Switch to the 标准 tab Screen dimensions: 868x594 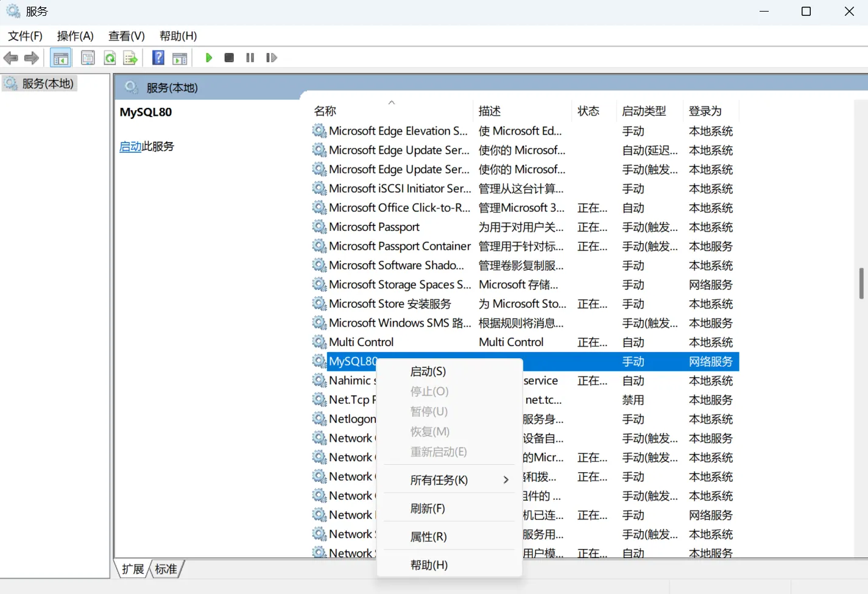[x=166, y=569]
